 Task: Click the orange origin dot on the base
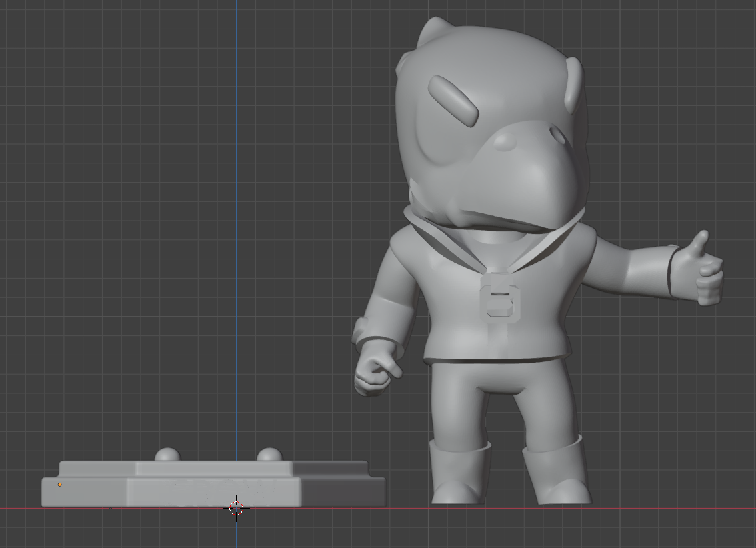coord(60,485)
